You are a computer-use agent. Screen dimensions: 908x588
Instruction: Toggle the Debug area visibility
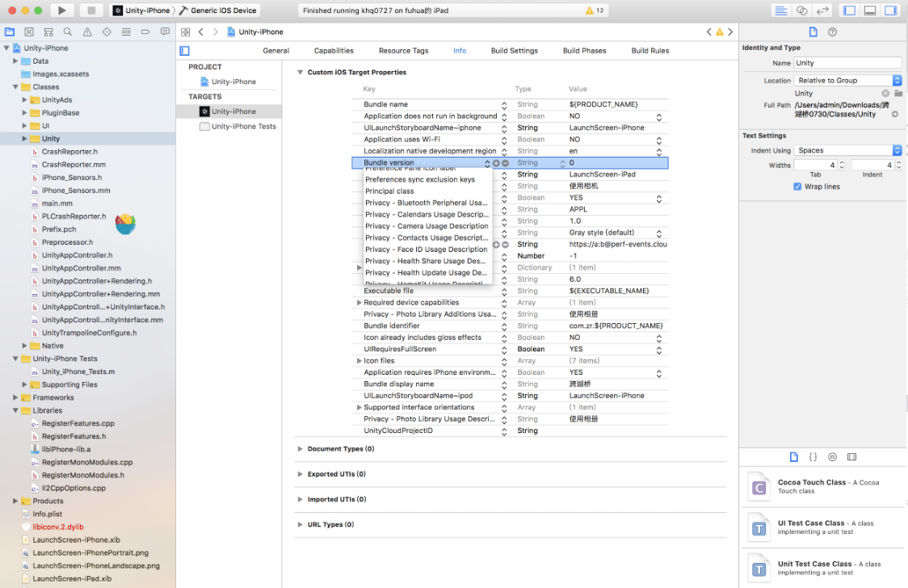(x=870, y=10)
